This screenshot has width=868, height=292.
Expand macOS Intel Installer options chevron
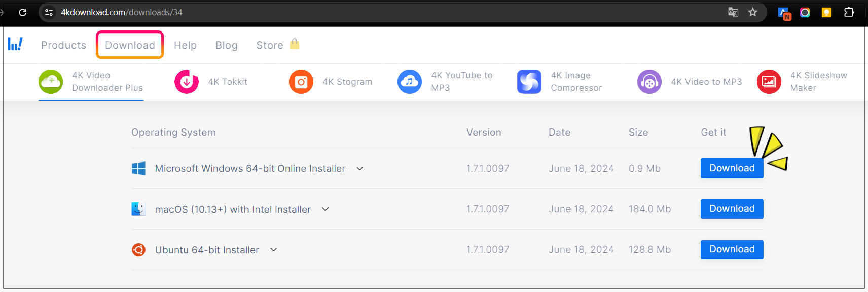point(325,209)
